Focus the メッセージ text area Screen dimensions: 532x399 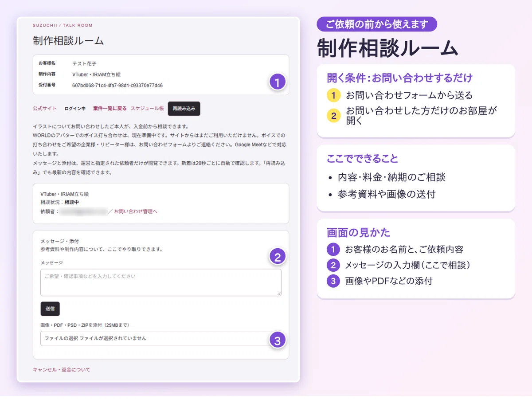tap(161, 282)
